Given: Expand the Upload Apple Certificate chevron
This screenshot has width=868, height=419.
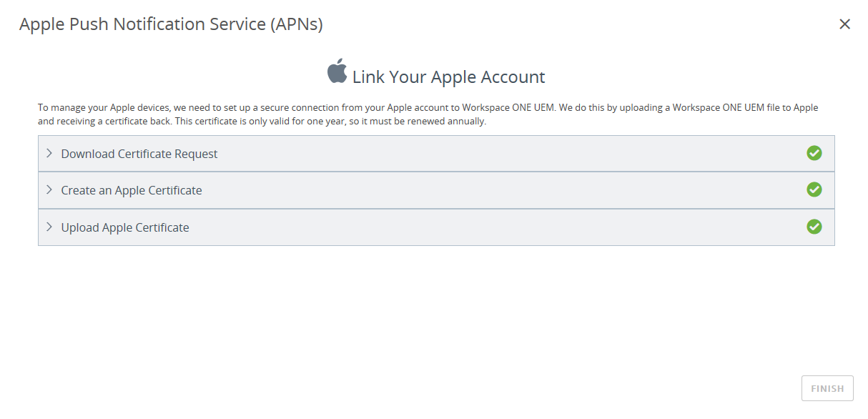Looking at the screenshot, I should point(49,227).
